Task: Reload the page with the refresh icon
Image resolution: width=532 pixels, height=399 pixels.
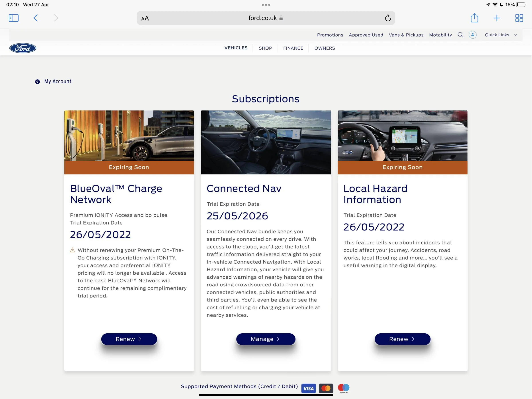Action: click(388, 18)
